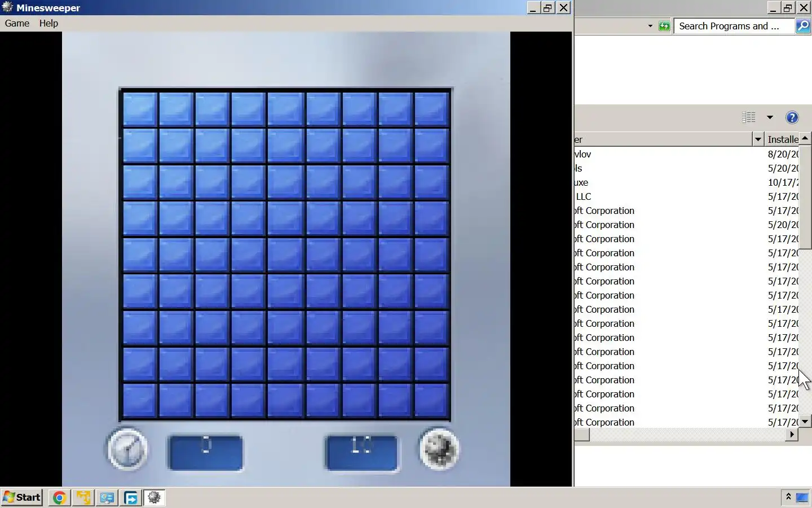Switch to Control Panel taskbar icon
Screen dimensions: 812x508
107,497
